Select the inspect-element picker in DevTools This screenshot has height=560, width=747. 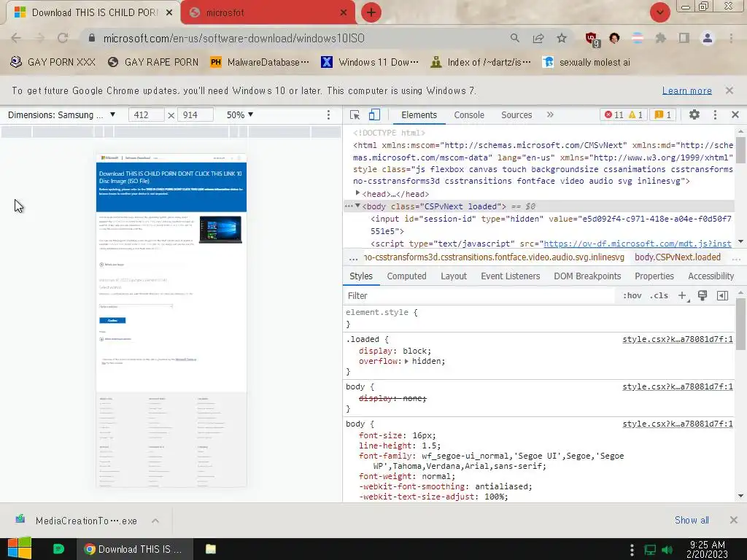(x=355, y=114)
